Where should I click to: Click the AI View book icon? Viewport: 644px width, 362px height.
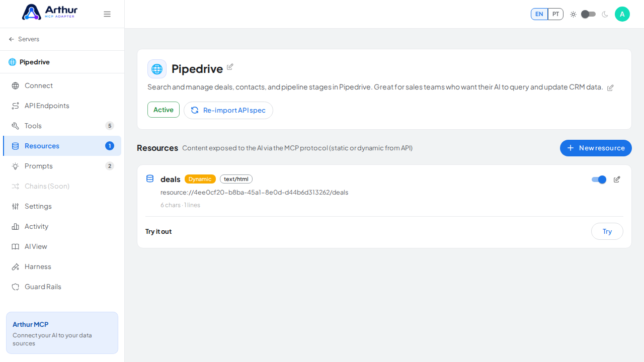16,246
